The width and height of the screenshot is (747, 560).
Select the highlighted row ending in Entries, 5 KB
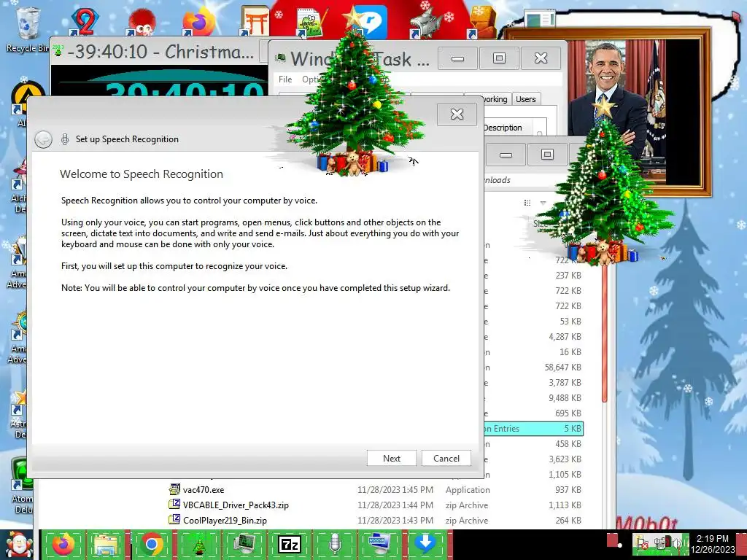[x=533, y=429]
